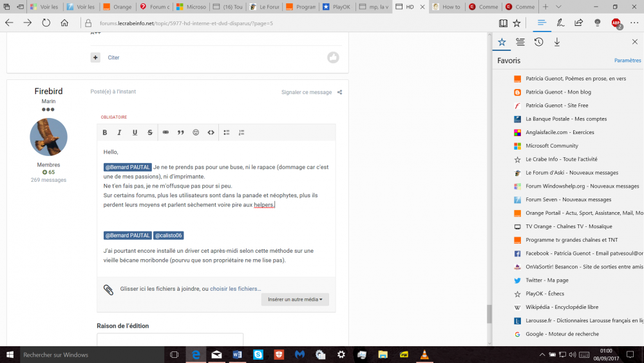The image size is (644, 363).
Task: Click the plus multi-quote button
Action: (x=95, y=57)
